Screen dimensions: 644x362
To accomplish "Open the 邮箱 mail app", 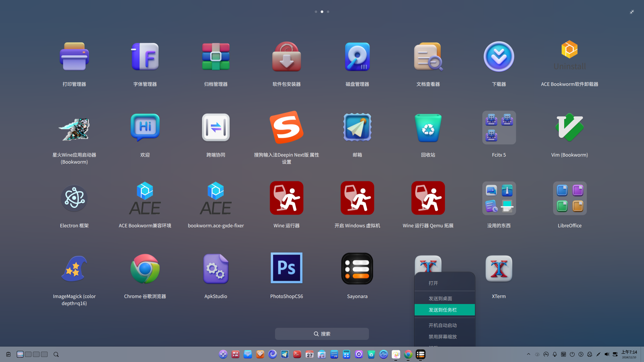I will (357, 127).
